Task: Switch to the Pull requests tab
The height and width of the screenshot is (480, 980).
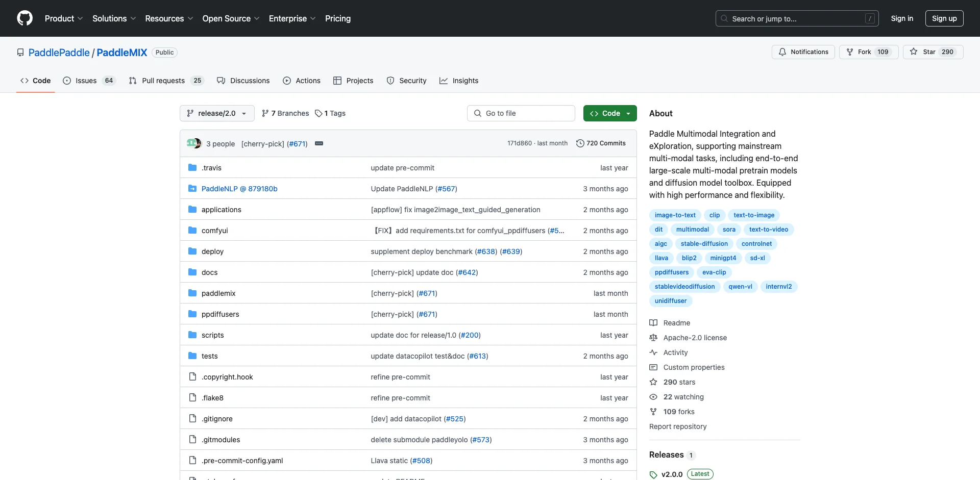Action: (166, 81)
